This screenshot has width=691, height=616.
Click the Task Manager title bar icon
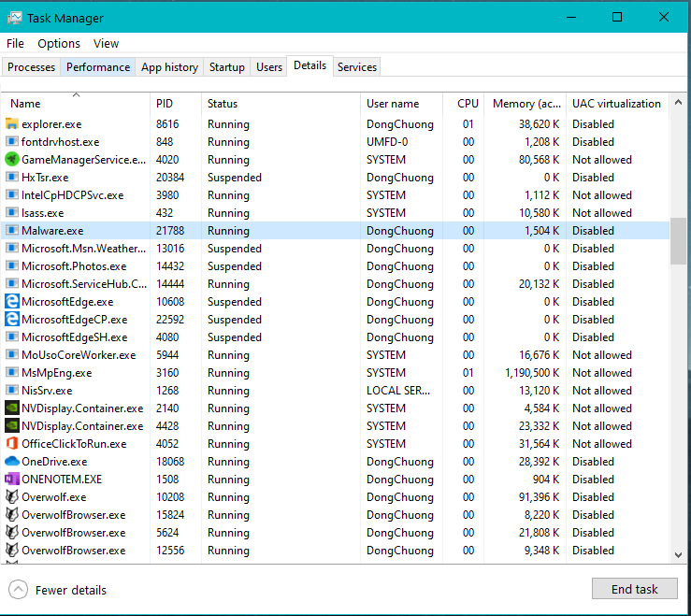pos(15,18)
